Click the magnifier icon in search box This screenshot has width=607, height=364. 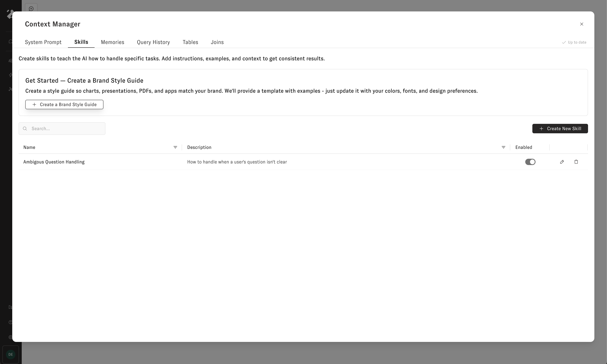[x=25, y=129]
